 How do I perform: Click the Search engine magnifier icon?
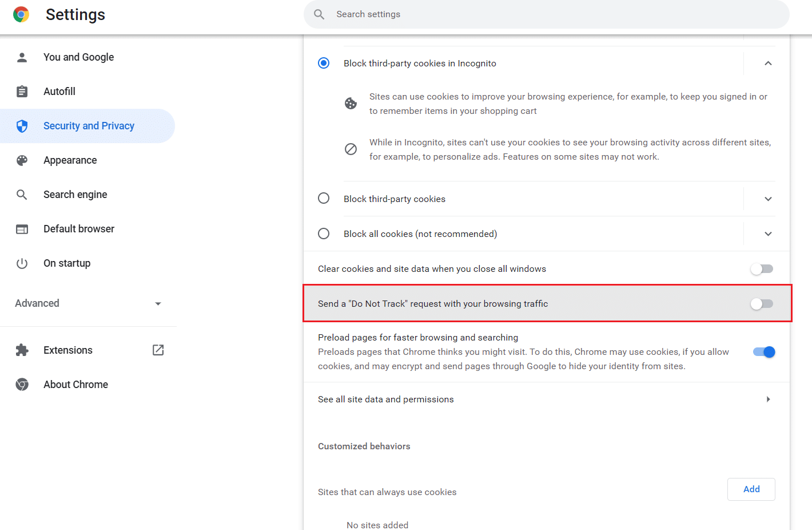point(22,195)
